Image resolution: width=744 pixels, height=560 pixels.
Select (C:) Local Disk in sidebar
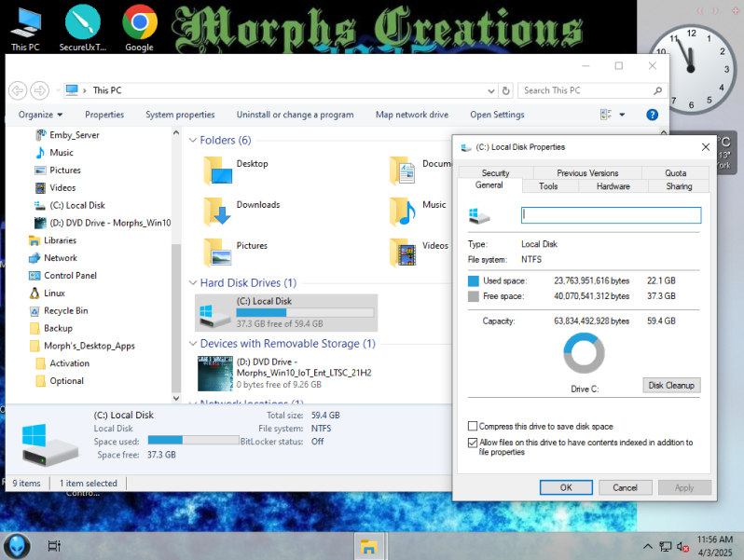click(x=70, y=205)
